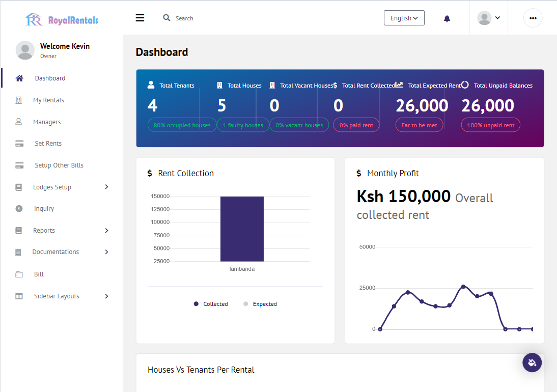Screen dimensions: 557x392
Task: Click the Setup Other Bills card icon
Action: (19, 165)
